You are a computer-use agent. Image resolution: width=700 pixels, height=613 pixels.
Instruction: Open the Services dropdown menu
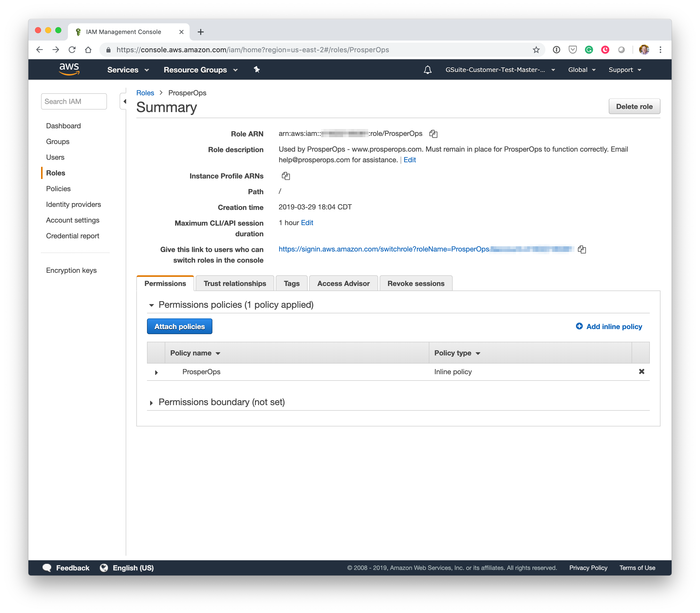[128, 70]
